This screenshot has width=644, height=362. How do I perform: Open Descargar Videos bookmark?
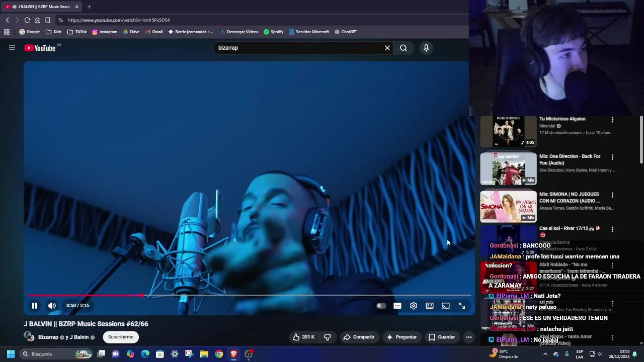click(x=239, y=32)
